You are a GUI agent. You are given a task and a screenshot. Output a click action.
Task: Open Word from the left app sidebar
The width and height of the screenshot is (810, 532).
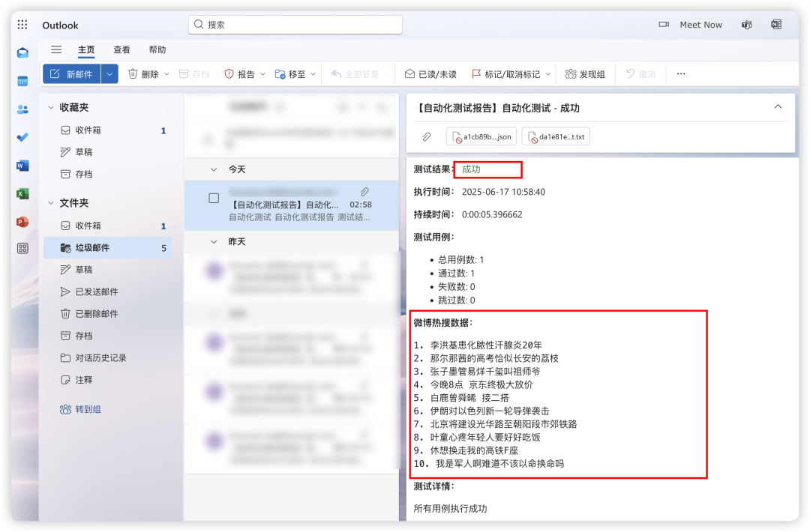[22, 166]
